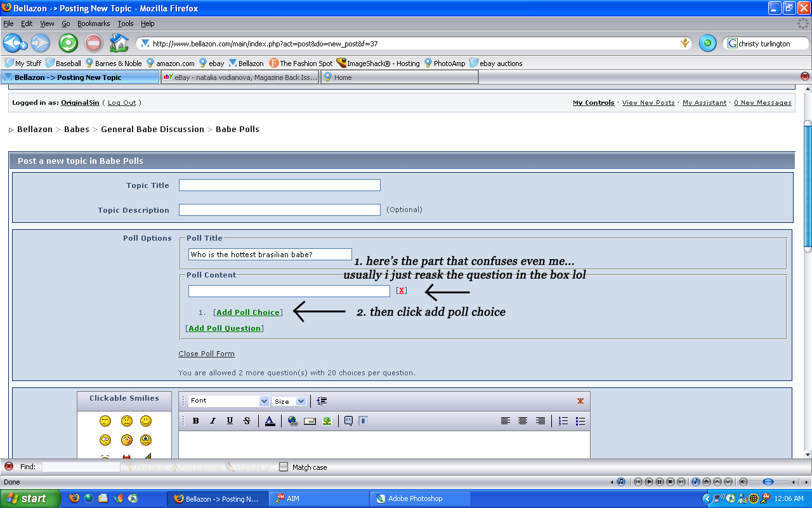This screenshot has width=812, height=508.
Task: Click the browser Reload button
Action: click(x=68, y=43)
